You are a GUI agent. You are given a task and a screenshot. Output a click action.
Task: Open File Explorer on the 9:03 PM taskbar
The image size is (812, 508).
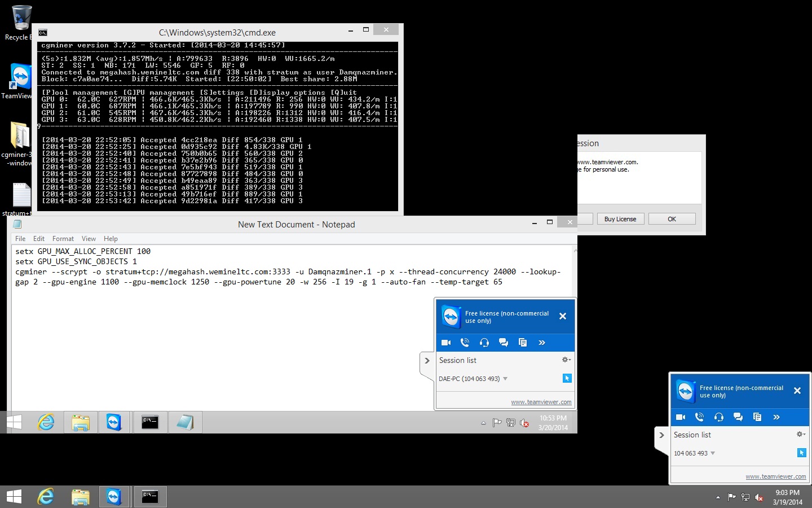(x=81, y=497)
